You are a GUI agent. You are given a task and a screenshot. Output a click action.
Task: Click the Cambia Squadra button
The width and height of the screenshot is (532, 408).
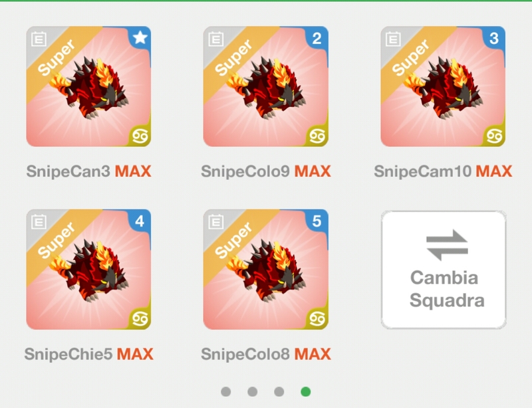tap(444, 270)
